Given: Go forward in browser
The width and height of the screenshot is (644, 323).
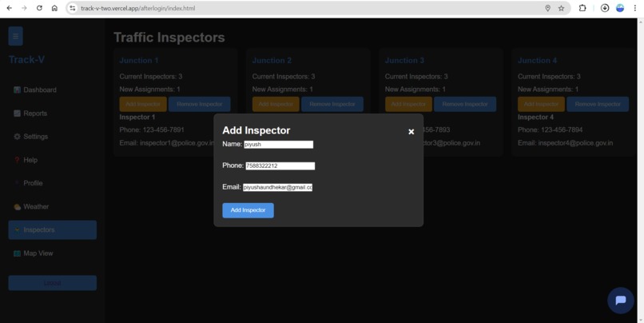Looking at the screenshot, I should (x=24, y=8).
